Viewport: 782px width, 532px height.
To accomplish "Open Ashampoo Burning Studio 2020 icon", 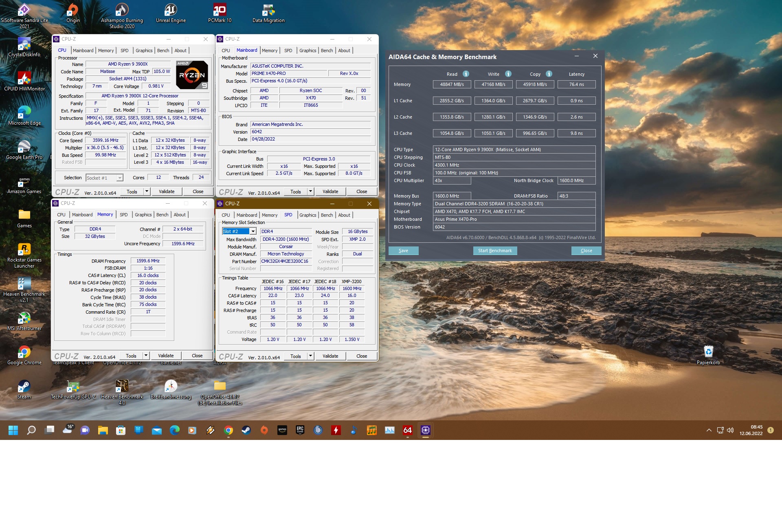I will 122,15.
